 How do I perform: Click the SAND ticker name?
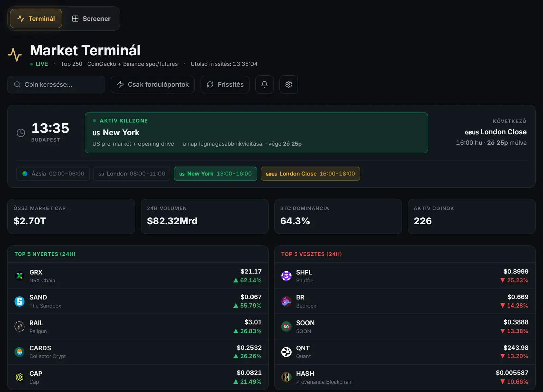point(38,297)
